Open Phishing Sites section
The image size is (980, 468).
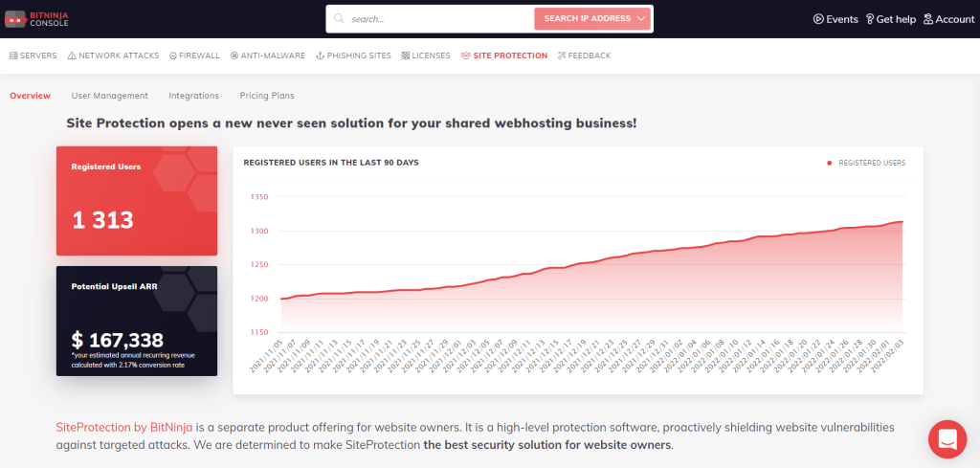click(354, 56)
